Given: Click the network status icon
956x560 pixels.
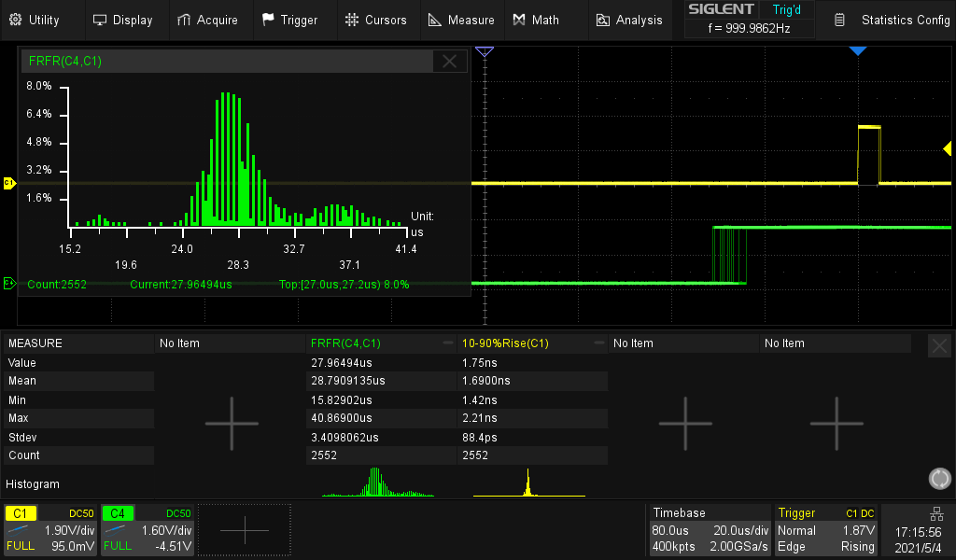Looking at the screenshot, I should pos(936,513).
